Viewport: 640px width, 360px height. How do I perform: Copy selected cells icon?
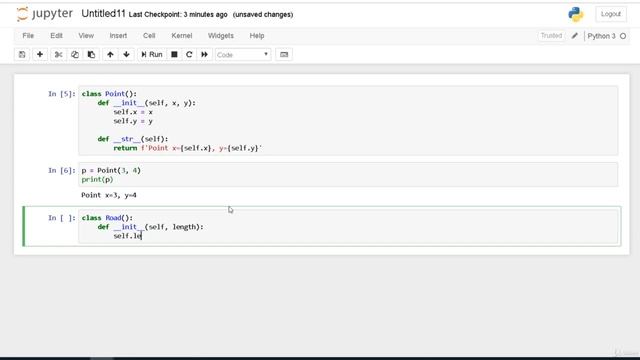coord(75,55)
